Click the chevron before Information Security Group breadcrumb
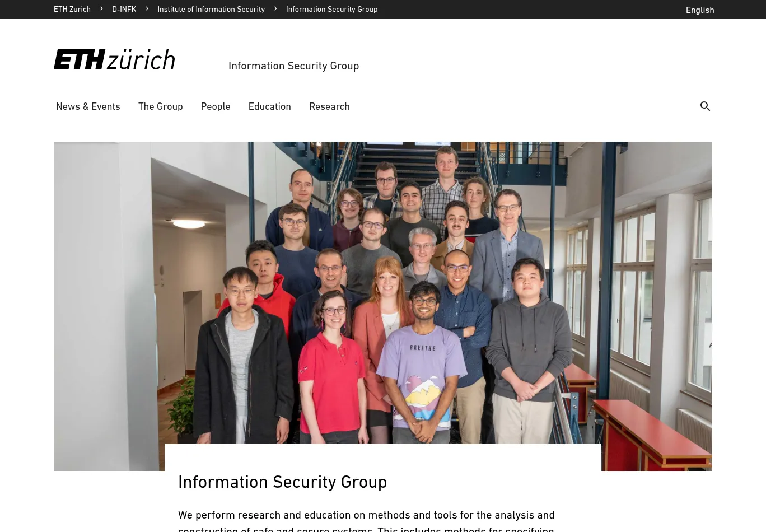The width and height of the screenshot is (766, 532). [275, 9]
